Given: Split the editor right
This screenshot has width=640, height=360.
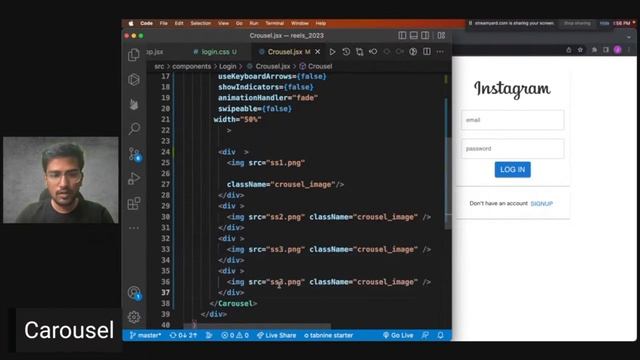Looking at the screenshot, I should (427, 52).
